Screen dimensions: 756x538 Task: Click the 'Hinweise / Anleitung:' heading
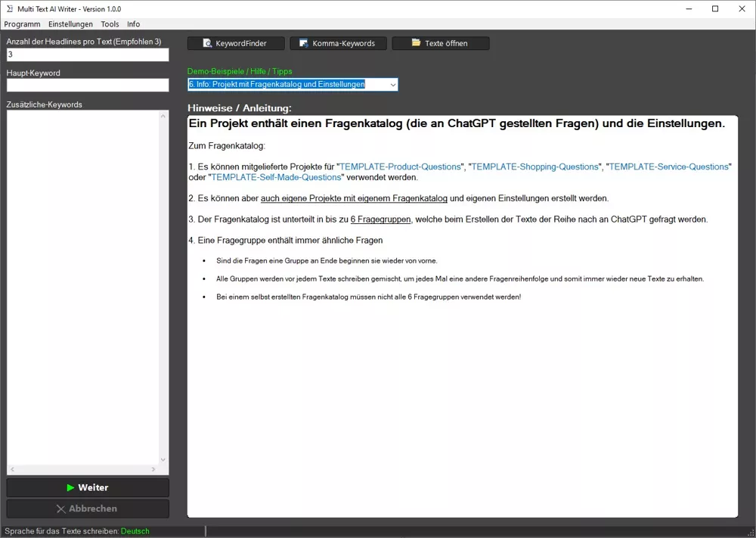click(x=240, y=108)
